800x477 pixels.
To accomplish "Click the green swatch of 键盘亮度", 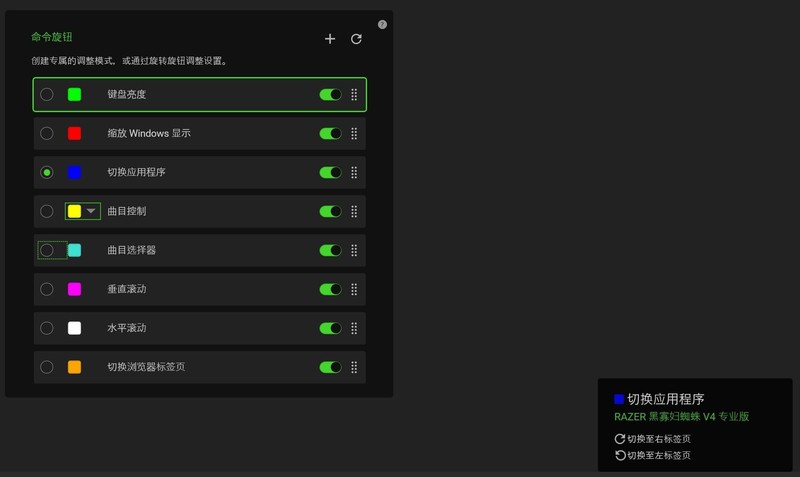I will [x=74, y=94].
